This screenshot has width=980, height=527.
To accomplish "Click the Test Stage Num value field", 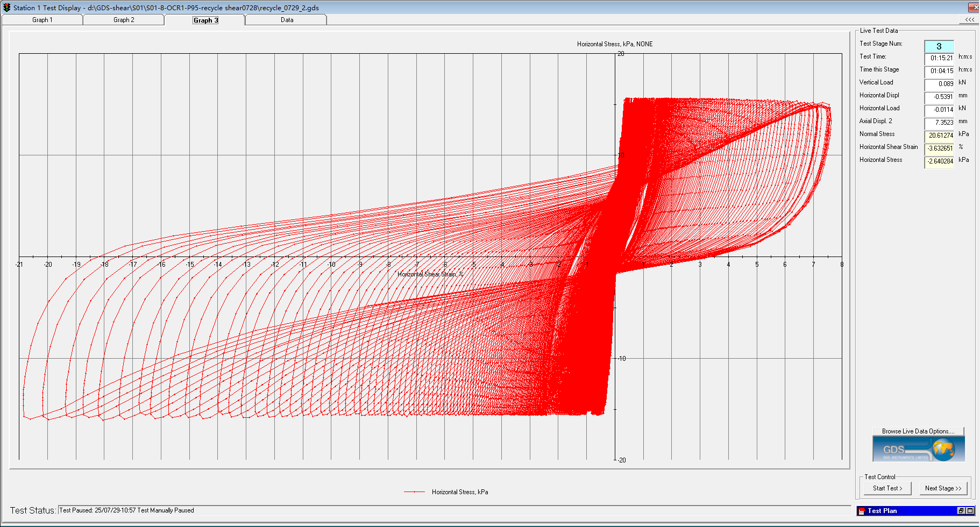I will tap(939, 46).
